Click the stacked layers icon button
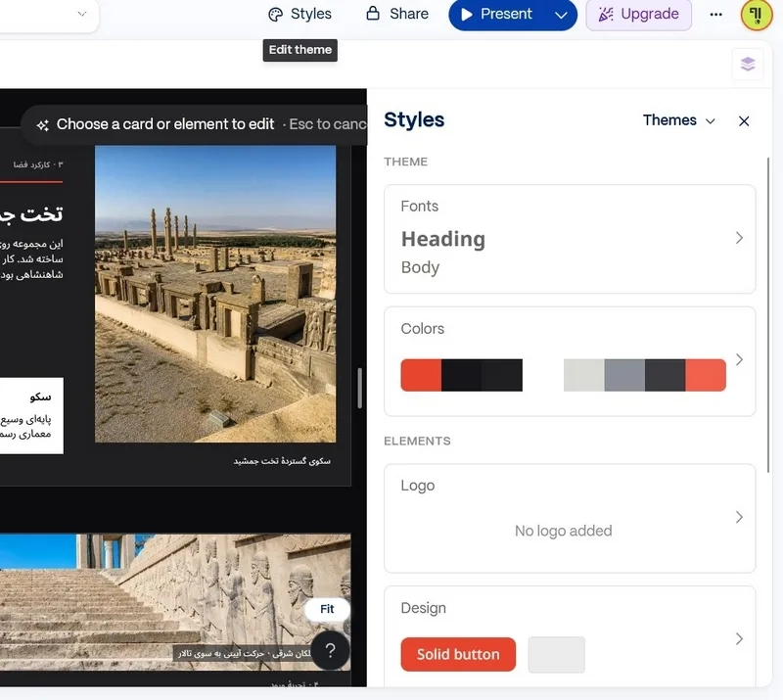Screen dimensions: 783x700 click(748, 64)
